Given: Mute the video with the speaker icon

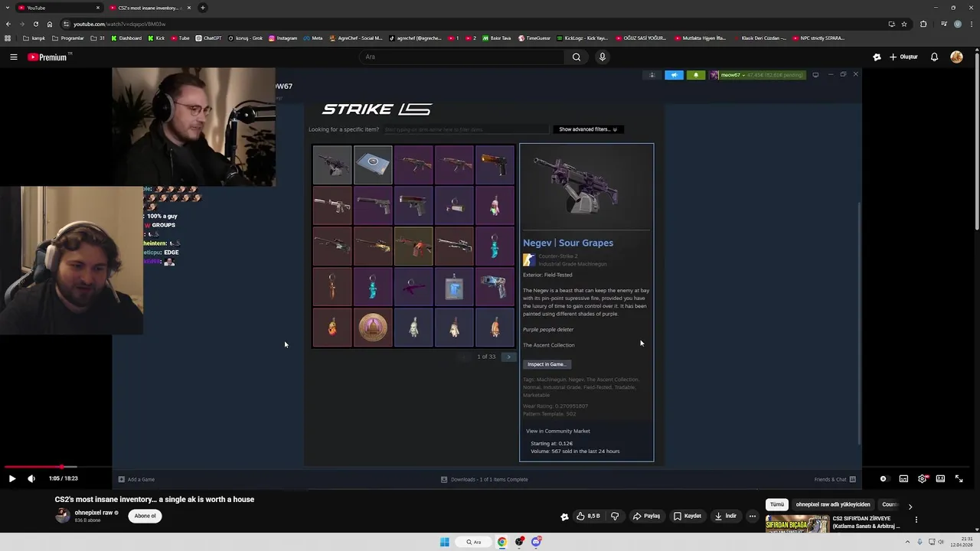Looking at the screenshot, I should 31,478.
